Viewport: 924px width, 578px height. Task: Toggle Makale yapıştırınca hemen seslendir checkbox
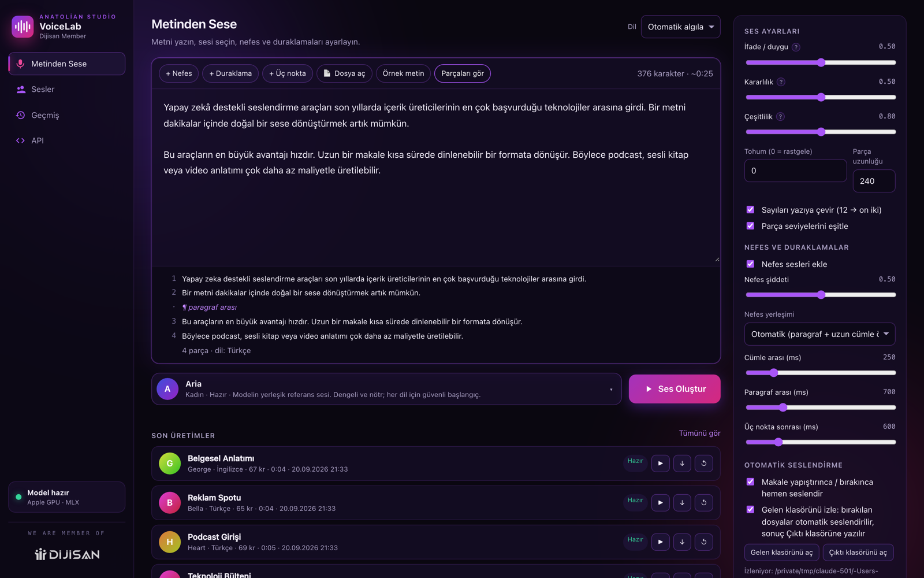pos(750,482)
